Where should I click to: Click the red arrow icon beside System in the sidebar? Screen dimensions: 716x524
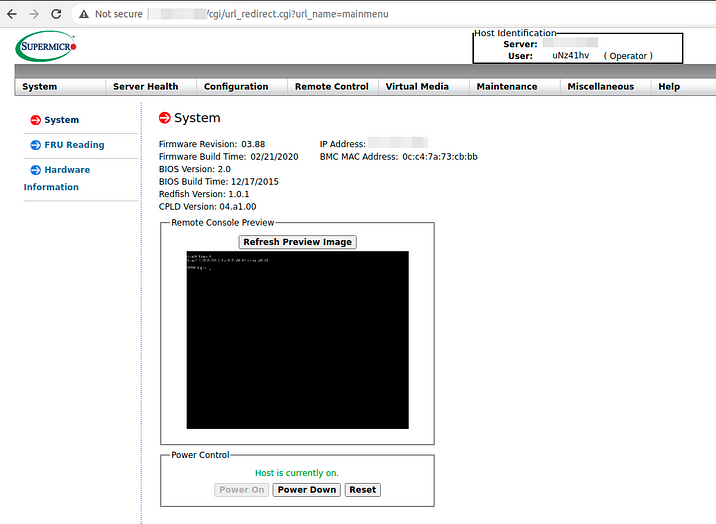point(36,120)
